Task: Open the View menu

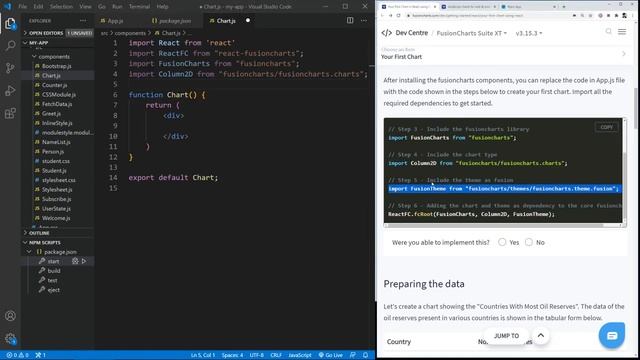Action: 85,7
